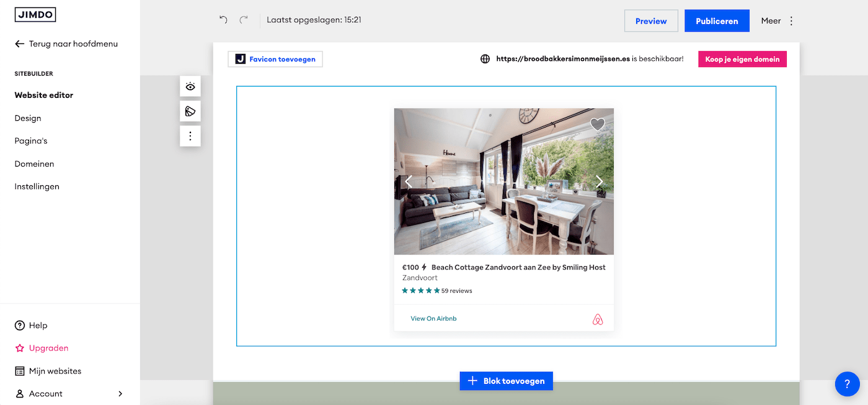868x405 pixels.
Task: Click the lightning bolt icon by price
Action: [424, 268]
